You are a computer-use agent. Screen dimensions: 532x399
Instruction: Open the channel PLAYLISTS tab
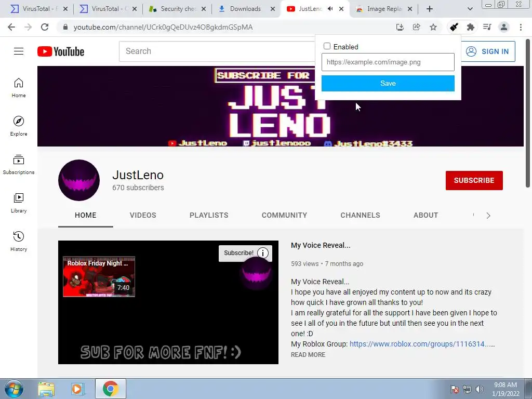tap(209, 215)
